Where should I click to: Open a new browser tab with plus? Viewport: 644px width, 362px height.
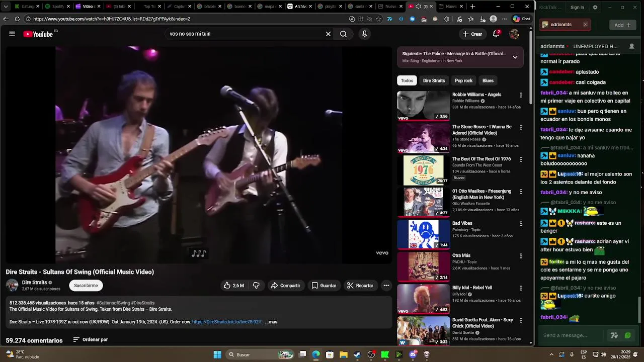472,7
